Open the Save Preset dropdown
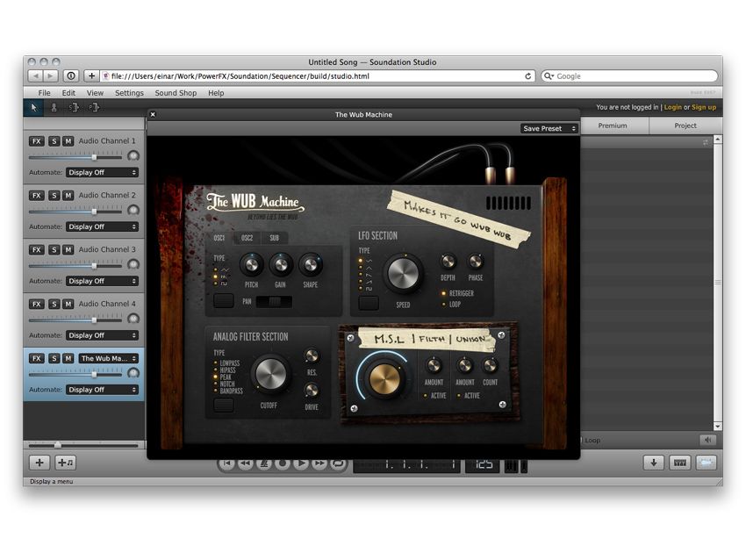The image size is (746, 560). tap(549, 128)
